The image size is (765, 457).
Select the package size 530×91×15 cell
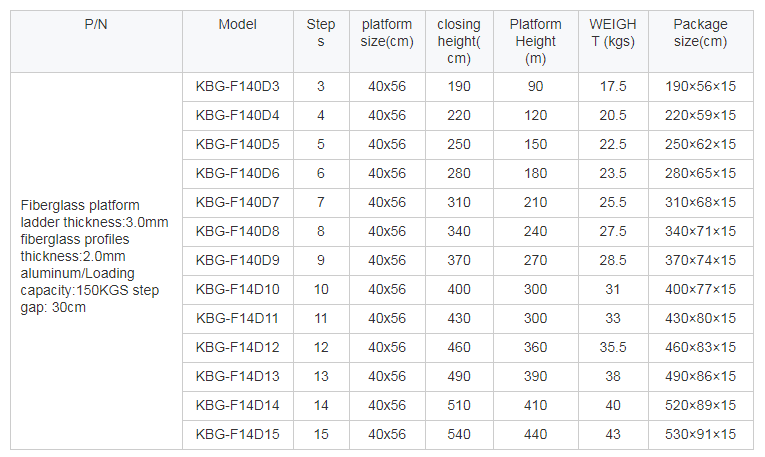click(701, 435)
